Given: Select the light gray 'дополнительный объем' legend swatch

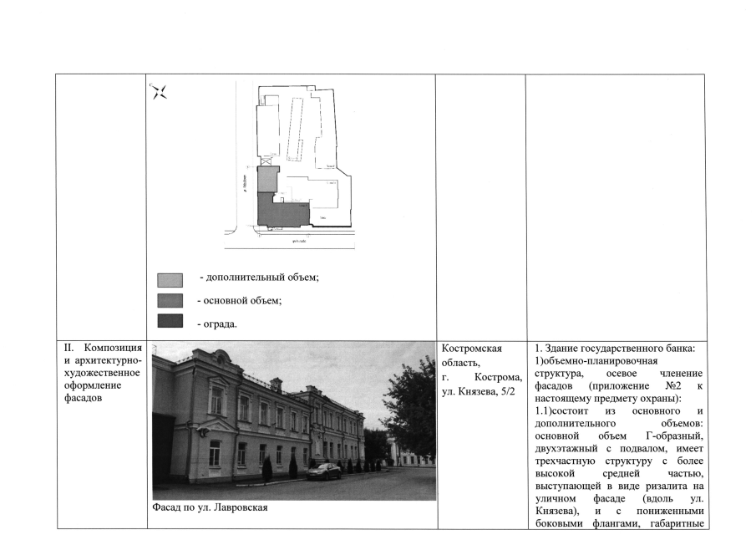Looking at the screenshot, I should point(170,280).
